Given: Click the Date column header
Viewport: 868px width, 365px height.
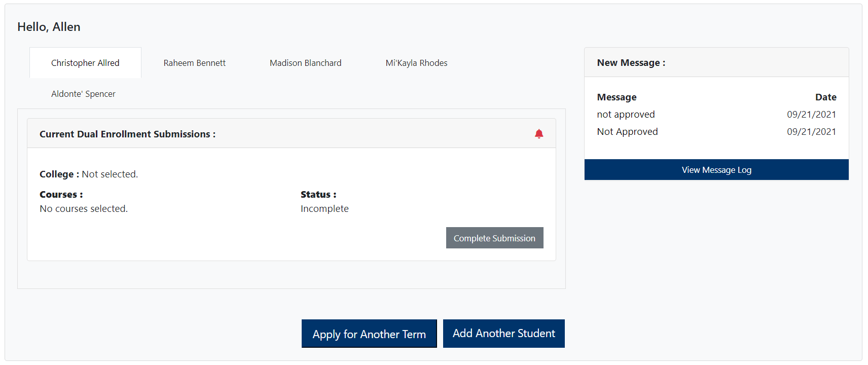Looking at the screenshot, I should 825,97.
